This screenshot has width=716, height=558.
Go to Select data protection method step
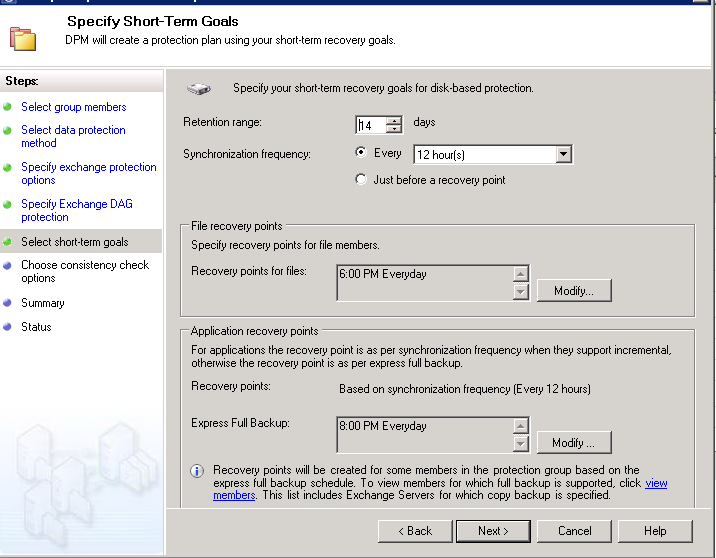pyautogui.click(x=73, y=136)
